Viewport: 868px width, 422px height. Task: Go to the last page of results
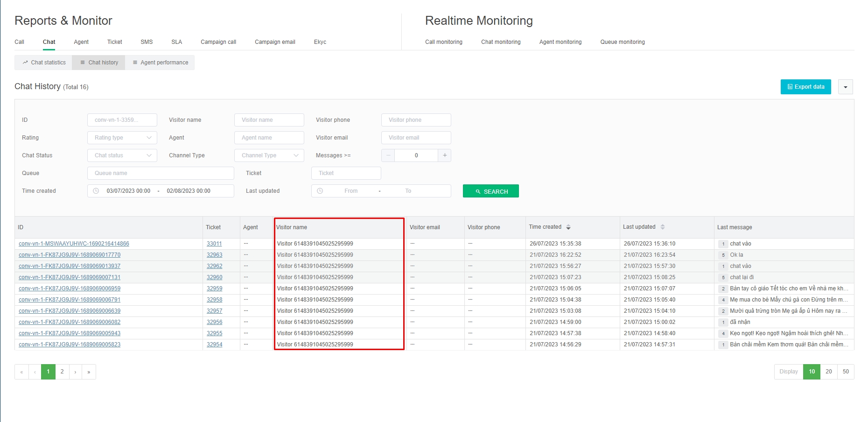click(89, 372)
